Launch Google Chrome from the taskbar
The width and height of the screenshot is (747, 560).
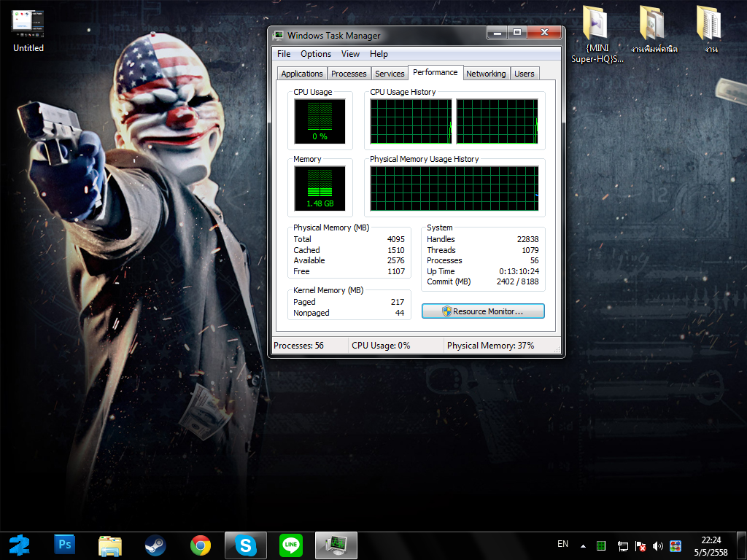tap(201, 545)
